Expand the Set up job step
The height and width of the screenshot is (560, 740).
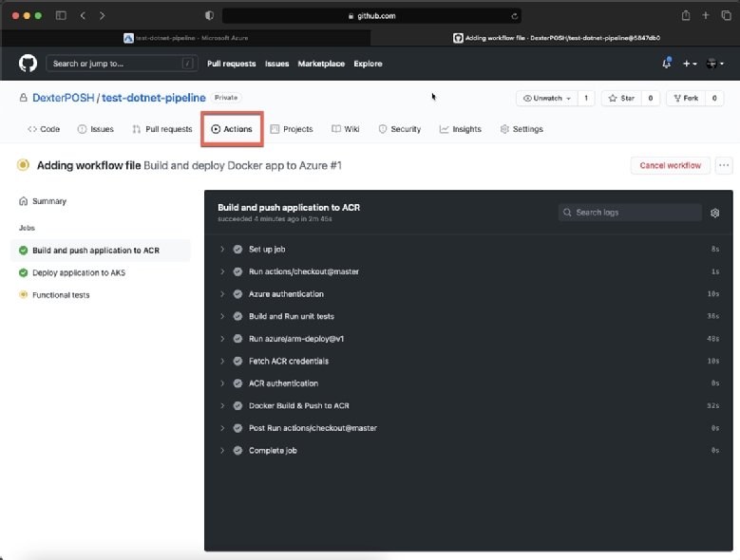468,250
